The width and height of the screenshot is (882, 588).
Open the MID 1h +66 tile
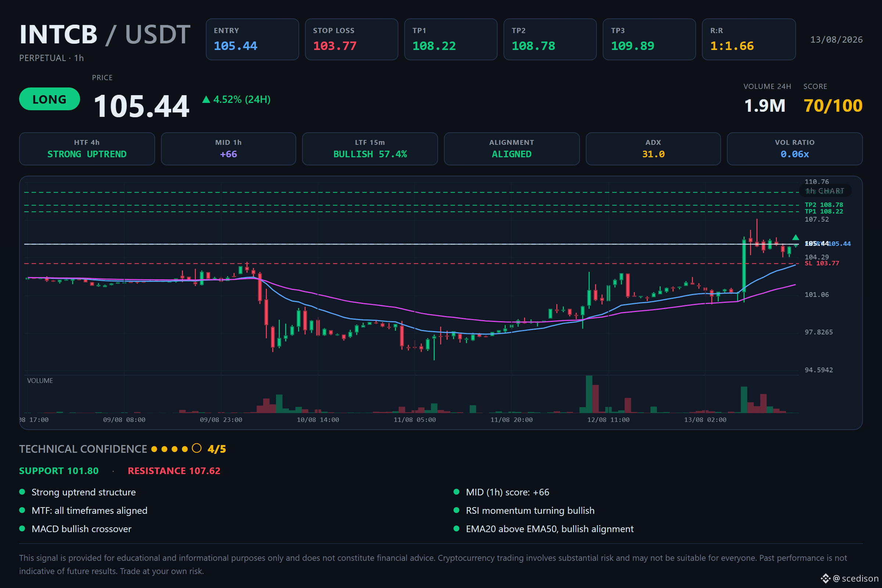[x=228, y=149]
